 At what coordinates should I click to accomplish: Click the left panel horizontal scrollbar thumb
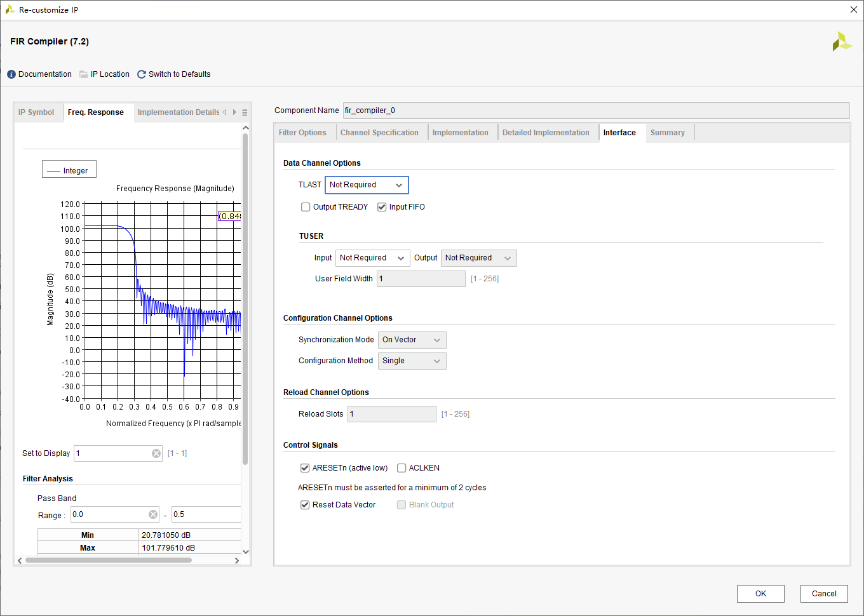(109, 560)
